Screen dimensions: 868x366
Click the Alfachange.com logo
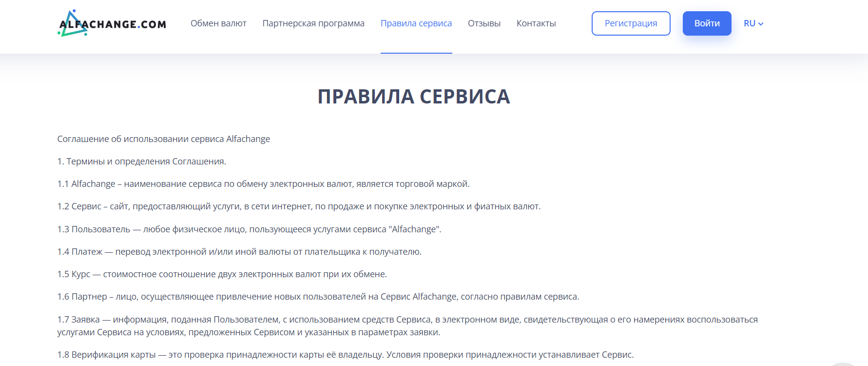coord(112,23)
